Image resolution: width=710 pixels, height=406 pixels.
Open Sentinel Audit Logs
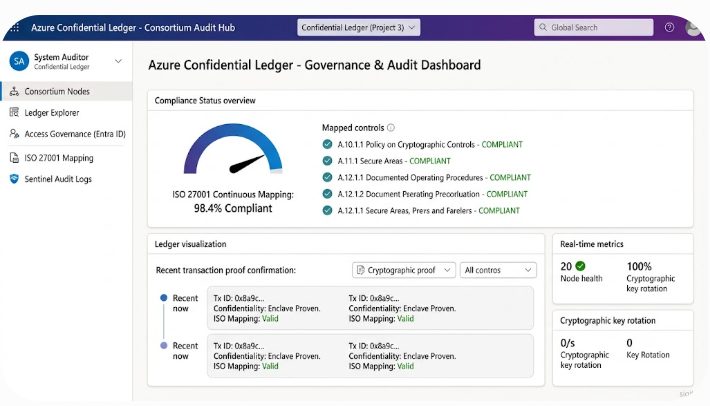(x=67, y=179)
